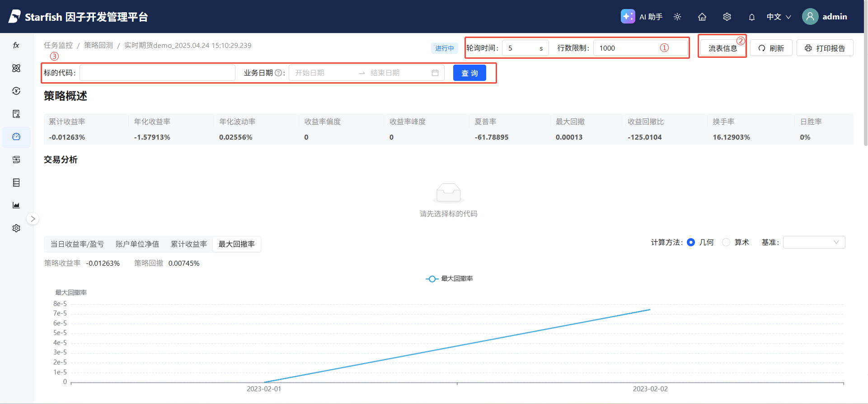Open the workflow nodes sidebar icon
The image size is (868, 404).
point(16,160)
